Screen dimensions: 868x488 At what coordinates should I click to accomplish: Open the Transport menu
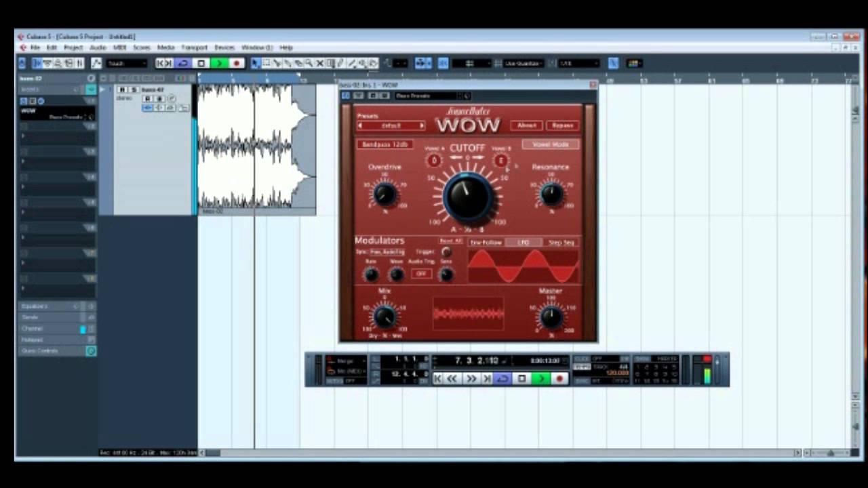[x=194, y=47]
